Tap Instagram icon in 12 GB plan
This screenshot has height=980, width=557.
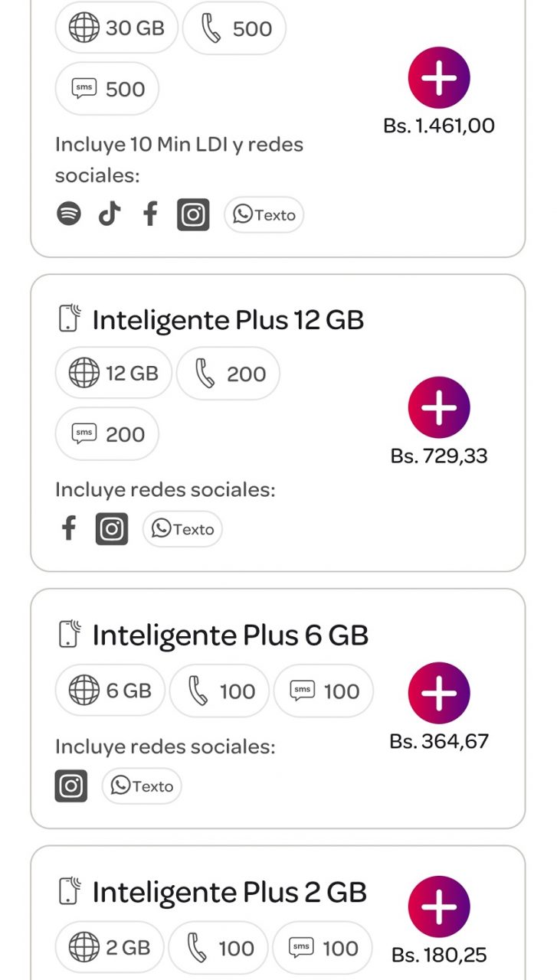click(112, 529)
